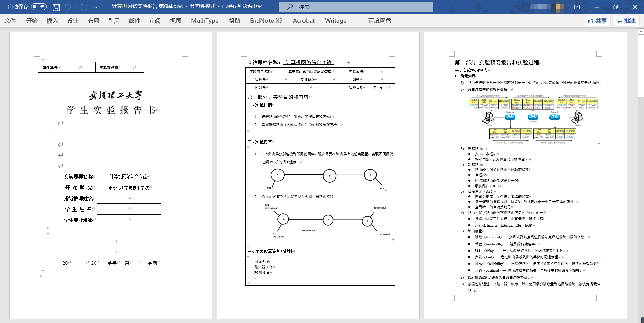Click the Redo icon

point(84,7)
